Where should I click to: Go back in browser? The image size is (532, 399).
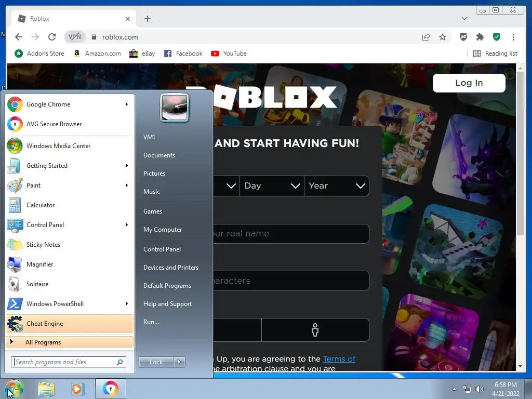[x=19, y=37]
